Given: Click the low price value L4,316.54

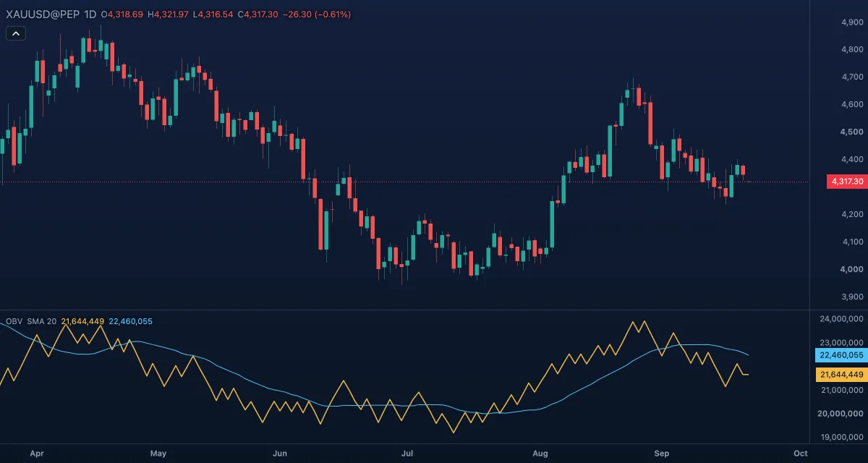Looking at the screenshot, I should click(213, 14).
